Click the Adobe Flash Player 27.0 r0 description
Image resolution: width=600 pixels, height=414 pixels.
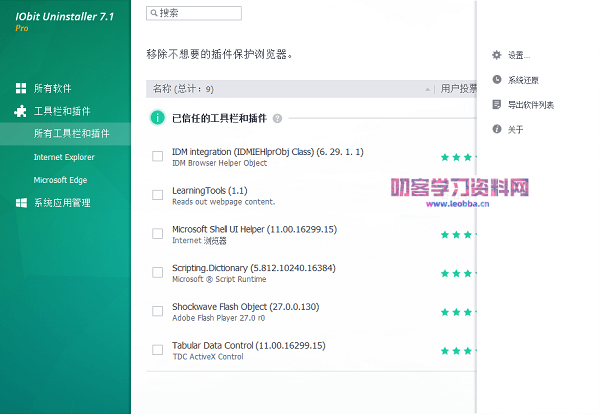coord(218,318)
